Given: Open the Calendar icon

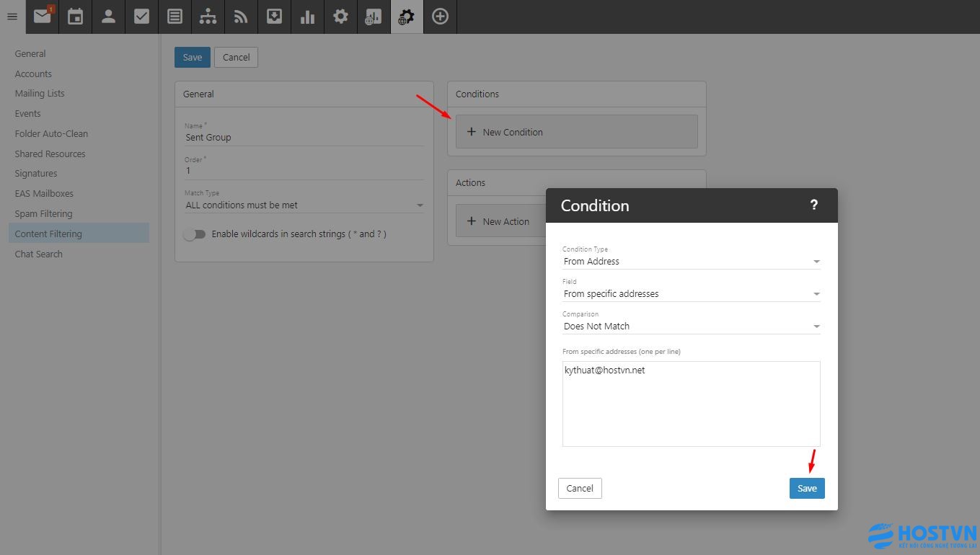Looking at the screenshot, I should click(x=75, y=17).
